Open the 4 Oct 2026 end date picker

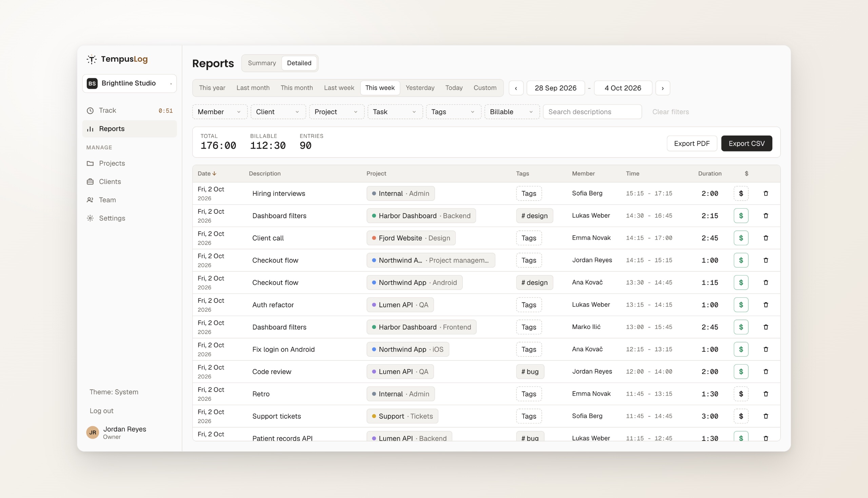click(x=623, y=88)
